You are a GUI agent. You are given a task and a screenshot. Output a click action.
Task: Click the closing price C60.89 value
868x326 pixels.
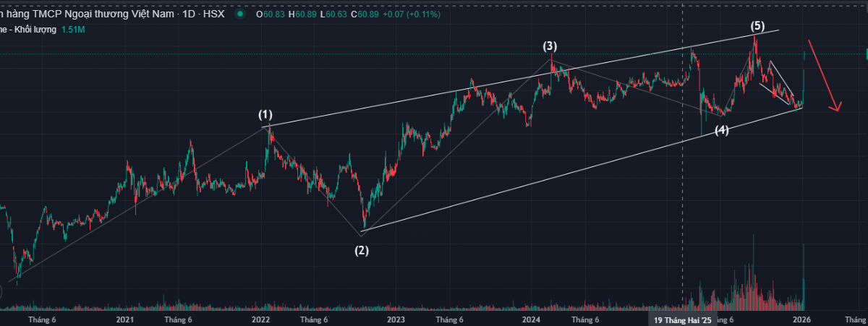[365, 14]
